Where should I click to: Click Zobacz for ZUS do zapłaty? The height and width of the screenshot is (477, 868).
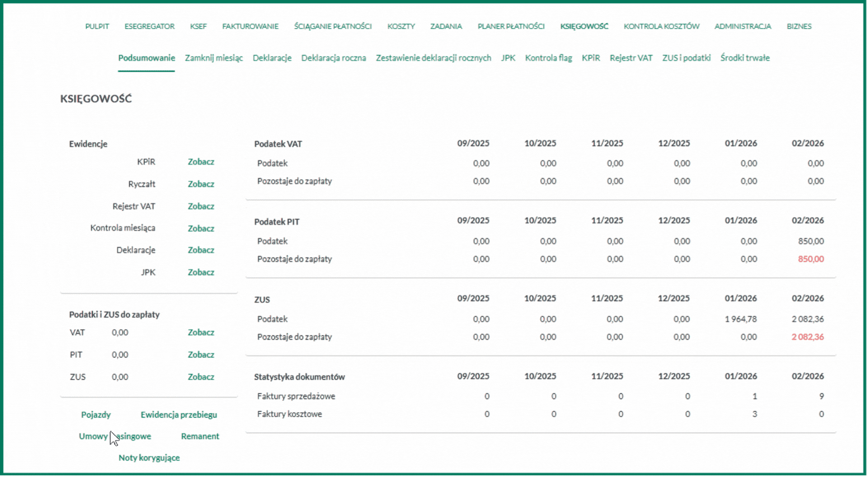coord(201,377)
